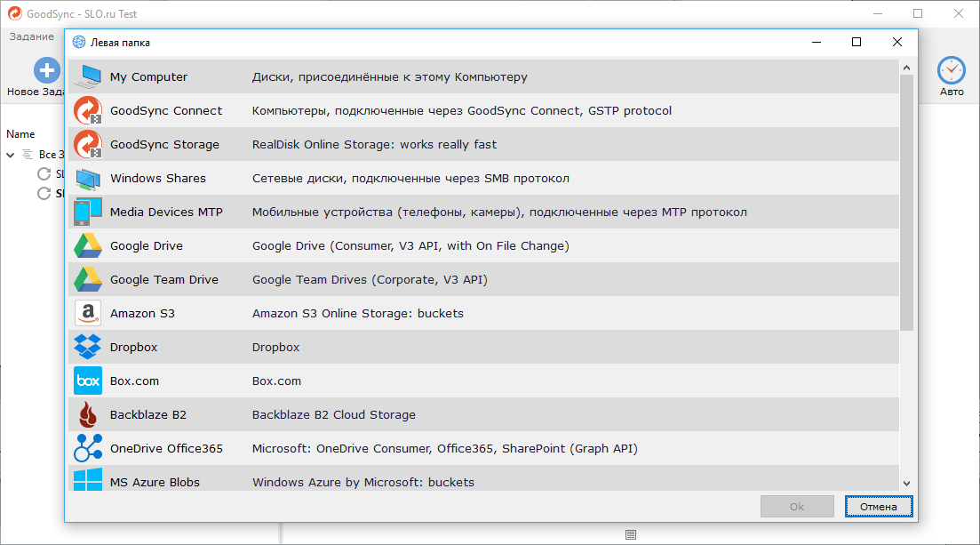Select the 'Media Devices MTP' label
The image size is (980, 545).
(166, 212)
